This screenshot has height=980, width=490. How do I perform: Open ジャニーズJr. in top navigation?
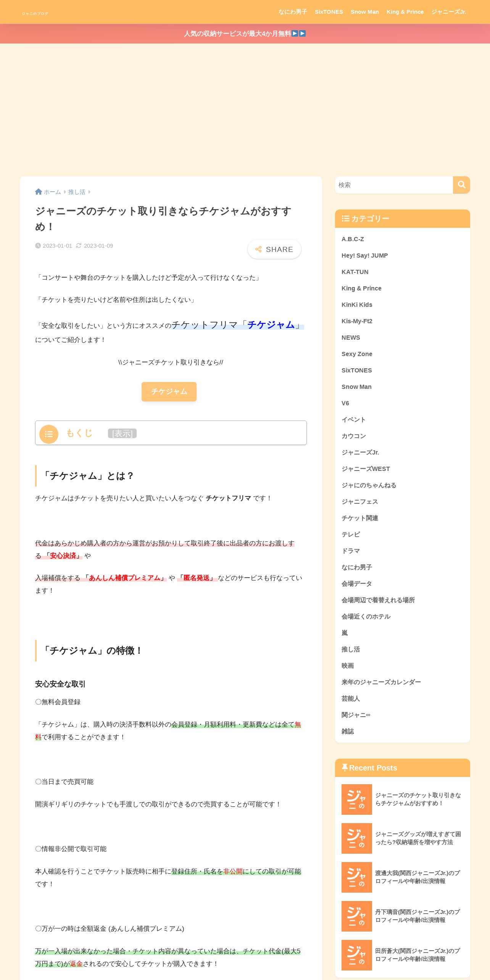[x=449, y=12]
